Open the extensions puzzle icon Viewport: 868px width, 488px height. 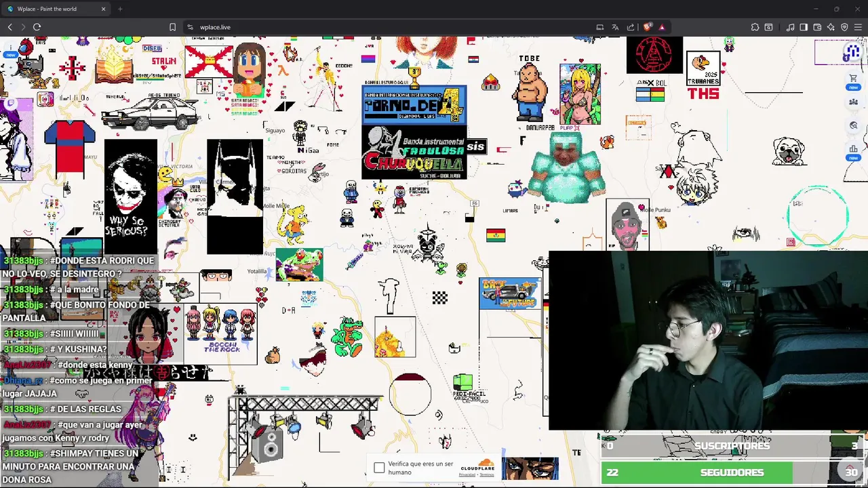(x=755, y=27)
